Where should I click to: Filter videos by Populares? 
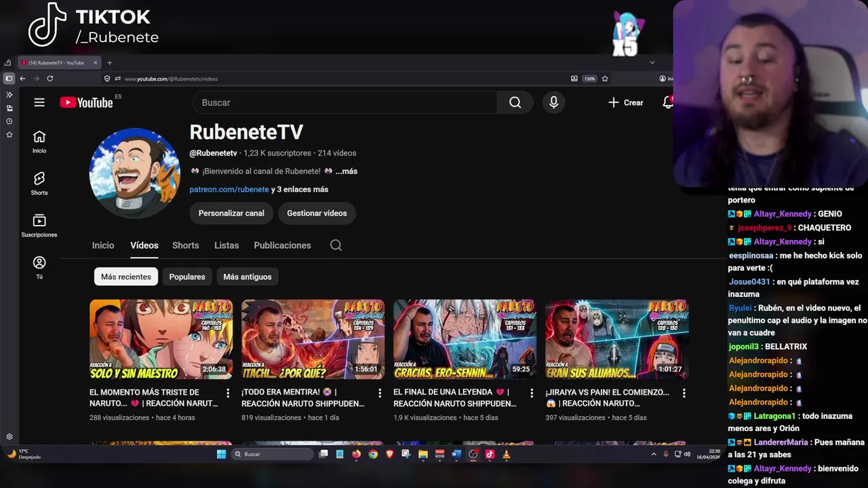tap(187, 277)
